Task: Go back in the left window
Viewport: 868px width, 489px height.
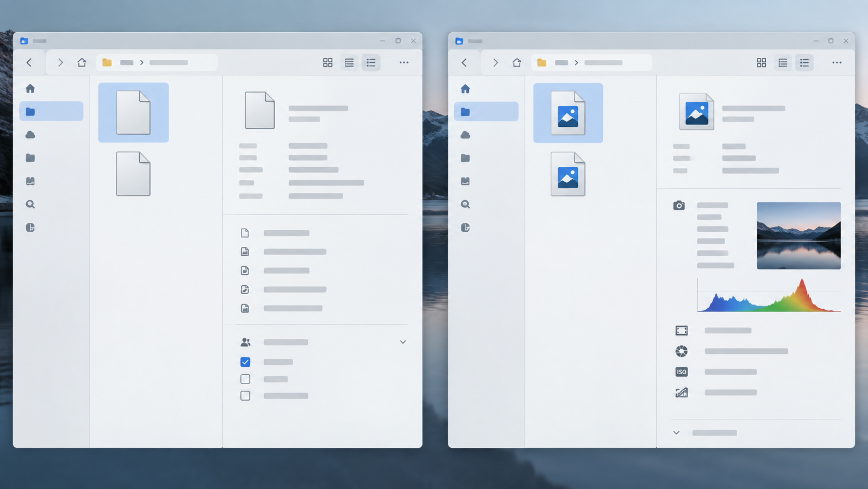Action: click(29, 62)
